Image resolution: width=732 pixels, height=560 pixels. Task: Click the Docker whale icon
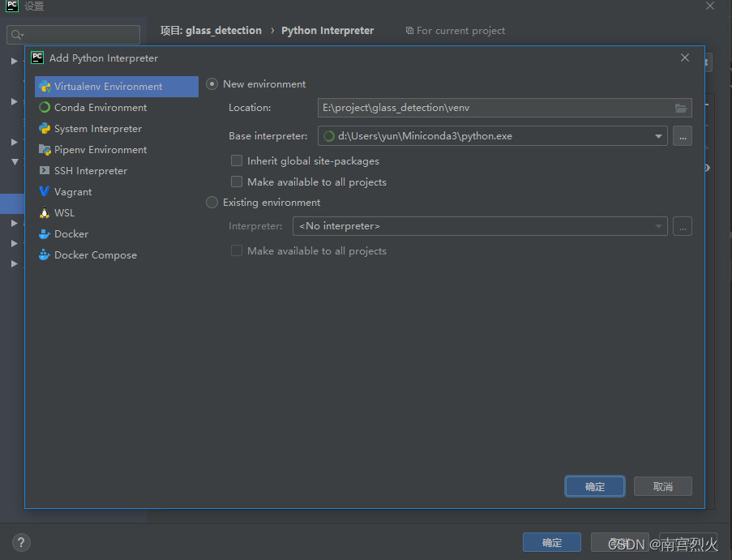click(45, 233)
